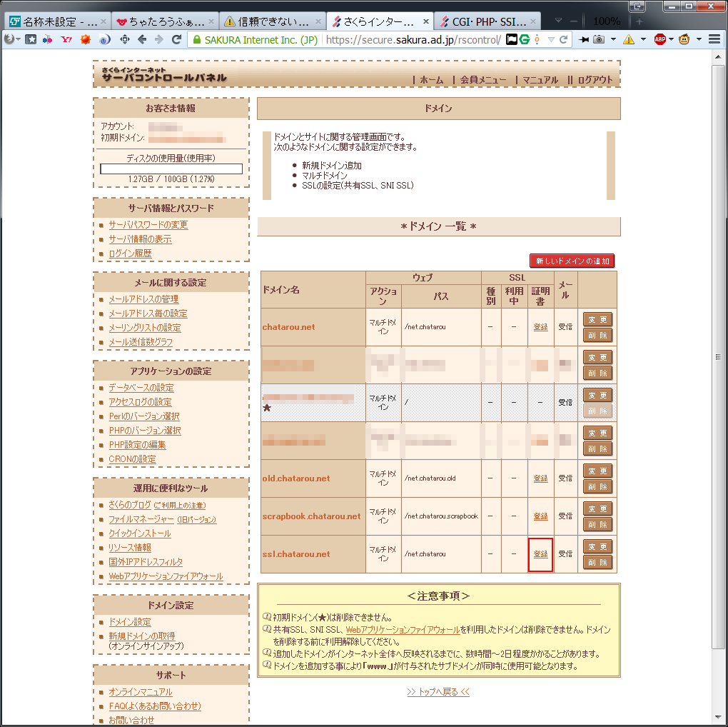728x727 pixels.
Task: Click ログアウト to log out
Action: (595, 80)
